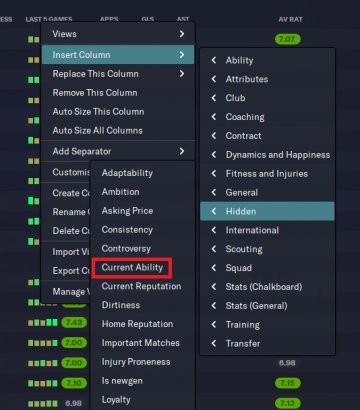Screen dimensions: 360x410
Task: Expand the Insert Column submenu arrow
Action: point(182,54)
